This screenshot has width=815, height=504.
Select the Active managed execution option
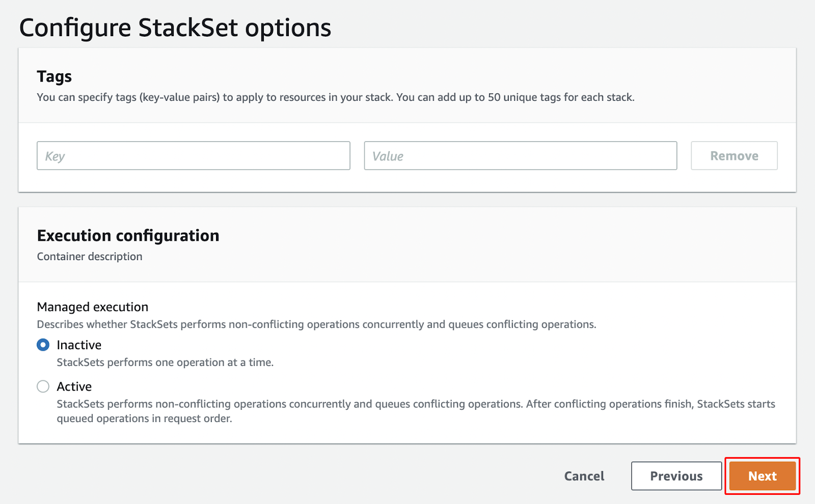pyautogui.click(x=43, y=386)
